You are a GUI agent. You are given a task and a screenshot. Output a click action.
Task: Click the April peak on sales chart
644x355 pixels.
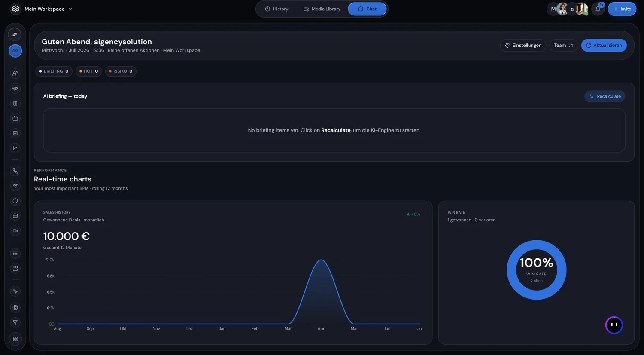tap(321, 260)
